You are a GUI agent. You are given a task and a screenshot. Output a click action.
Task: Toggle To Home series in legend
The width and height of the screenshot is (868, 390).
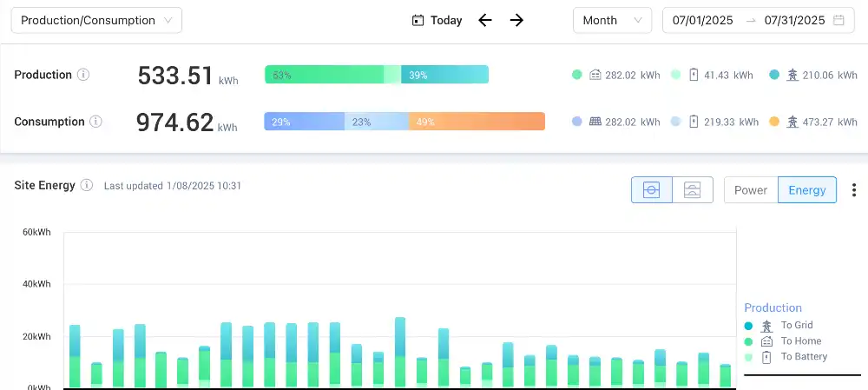800,341
